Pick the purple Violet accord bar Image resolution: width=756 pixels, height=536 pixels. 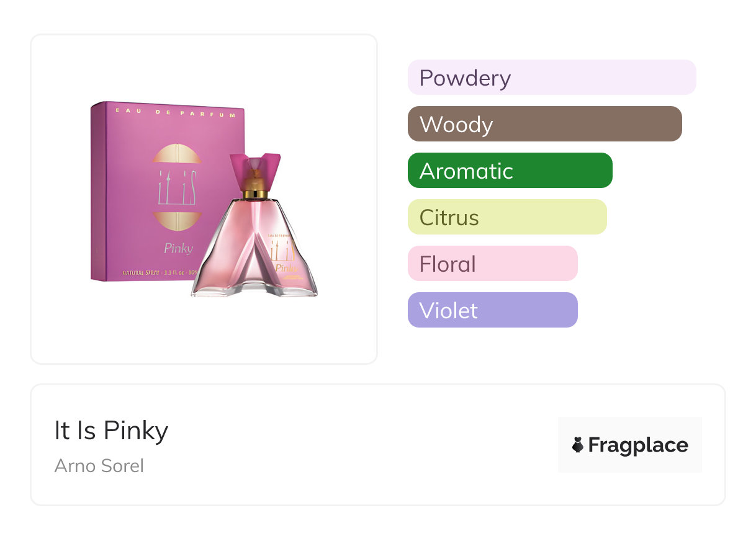click(x=492, y=310)
